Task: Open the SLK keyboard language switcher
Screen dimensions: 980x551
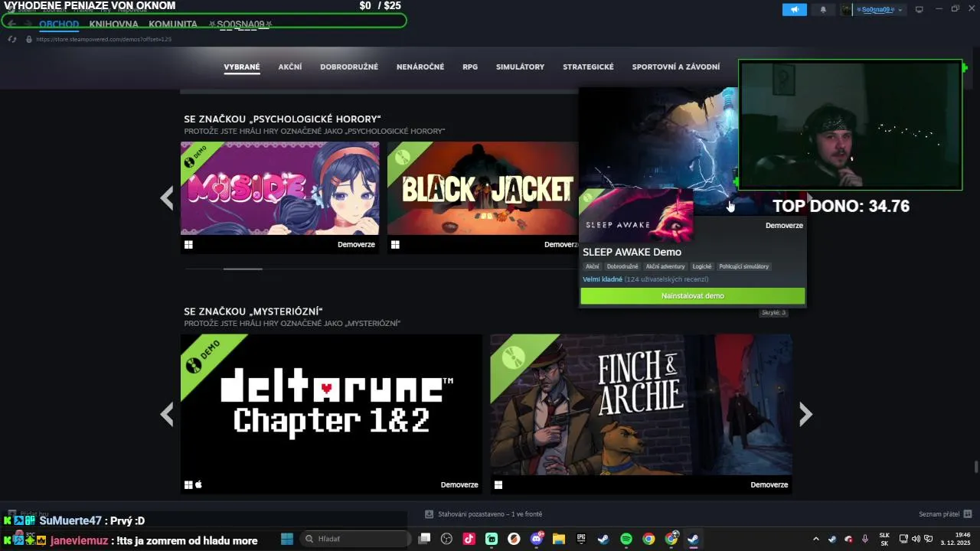Action: click(x=884, y=539)
